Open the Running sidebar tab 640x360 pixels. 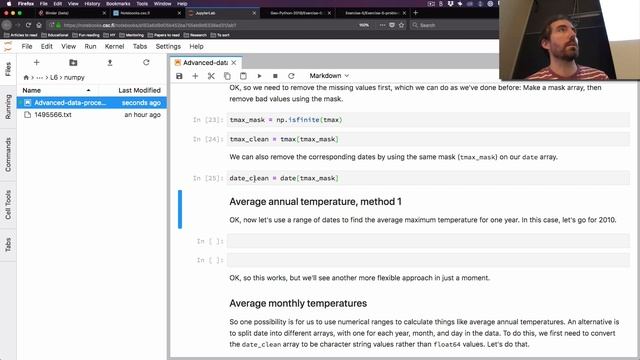[x=8, y=107]
